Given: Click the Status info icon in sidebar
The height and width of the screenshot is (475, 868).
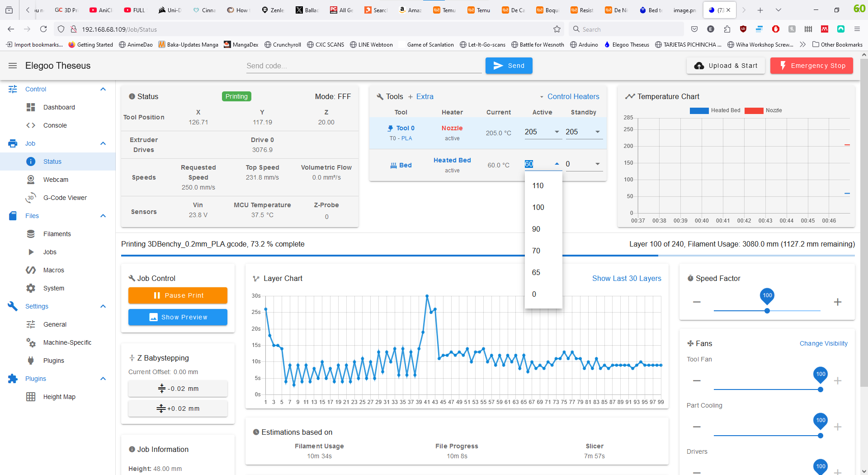Looking at the screenshot, I should (x=31, y=161).
